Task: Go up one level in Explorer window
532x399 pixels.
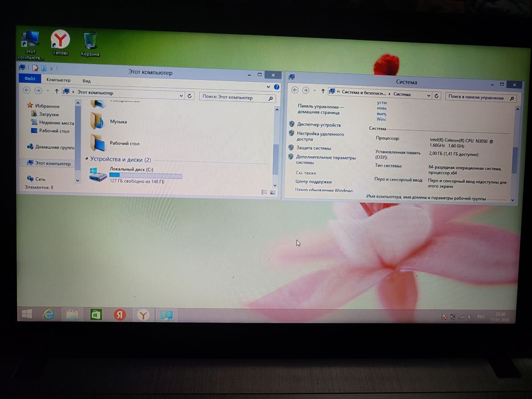Action: (x=56, y=91)
